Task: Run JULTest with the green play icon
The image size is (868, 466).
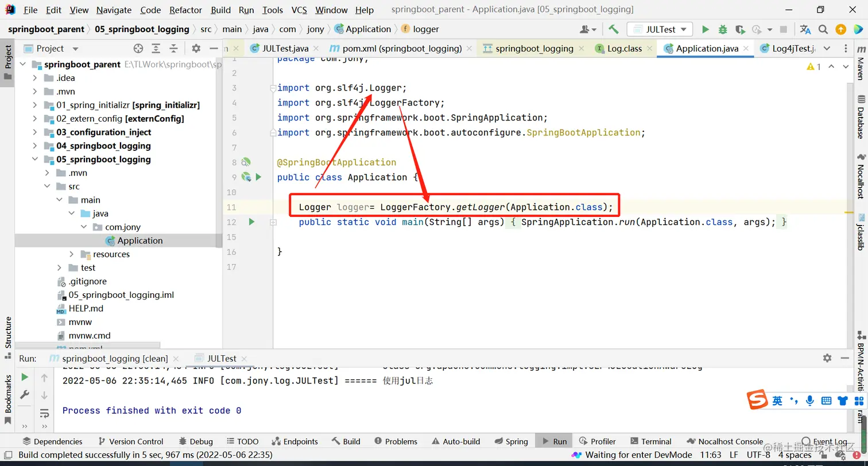Action: (706, 29)
